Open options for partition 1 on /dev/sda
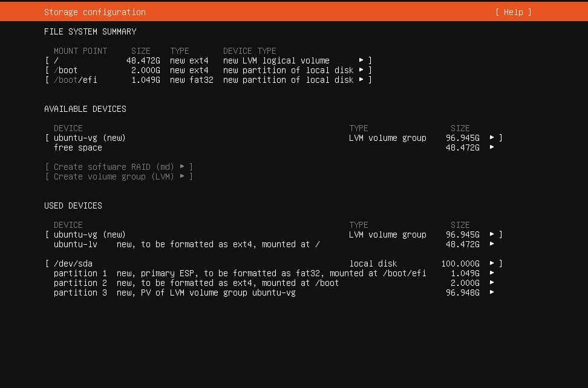 click(x=492, y=273)
